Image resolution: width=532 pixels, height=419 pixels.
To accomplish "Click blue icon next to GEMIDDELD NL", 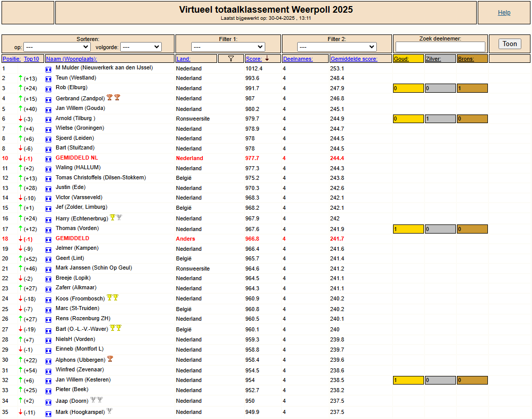I will point(49,159).
